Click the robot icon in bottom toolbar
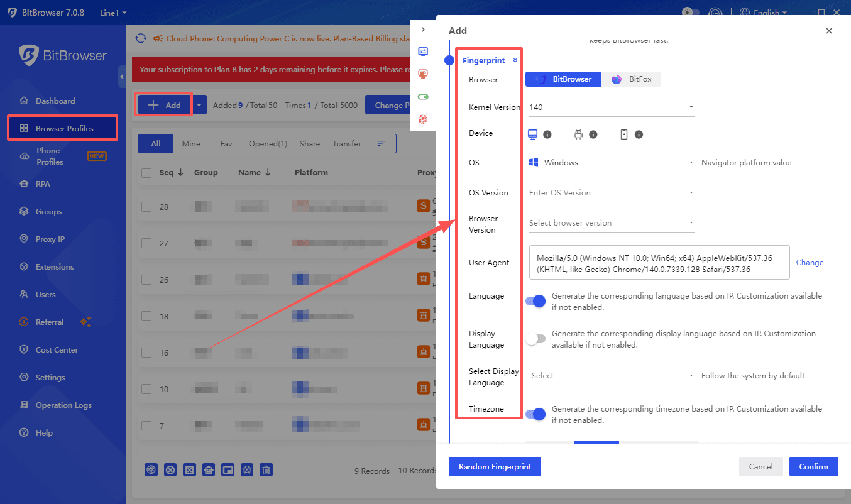The height and width of the screenshot is (504, 851). click(209, 470)
